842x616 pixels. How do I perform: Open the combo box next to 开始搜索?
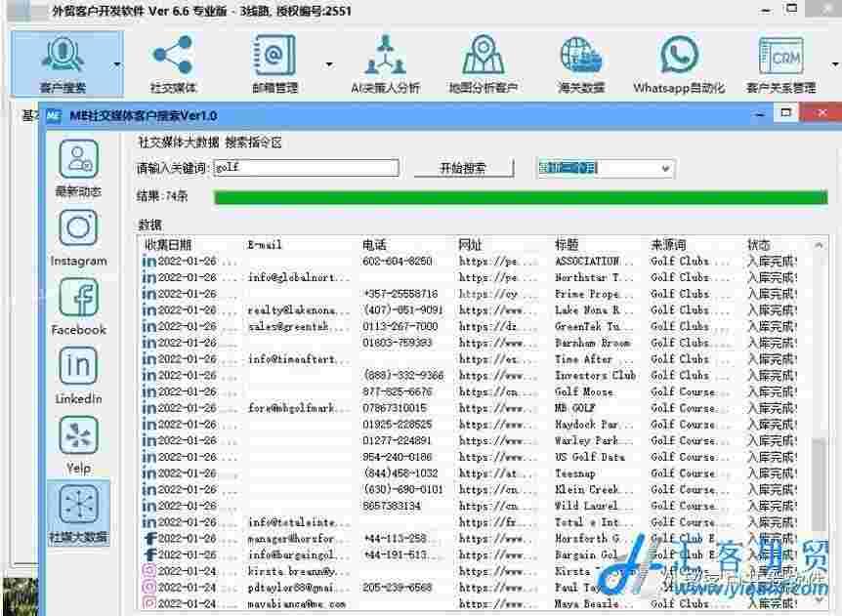pos(606,168)
